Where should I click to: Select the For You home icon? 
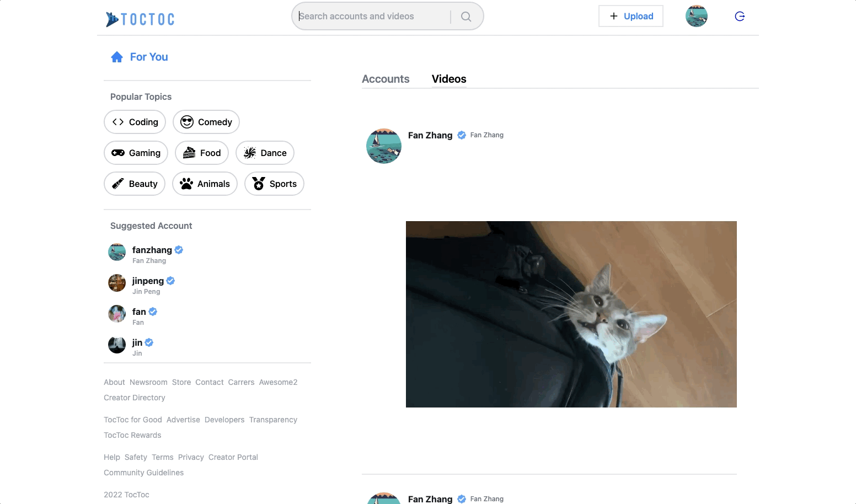[x=116, y=56]
